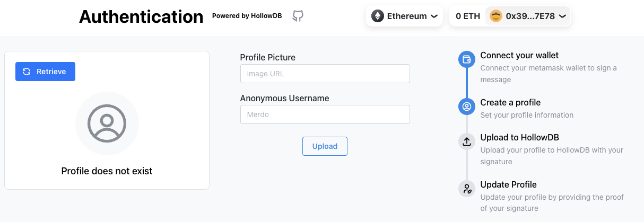This screenshot has height=222, width=644.
Task: Click the Create a profile step icon
Action: 467,106
